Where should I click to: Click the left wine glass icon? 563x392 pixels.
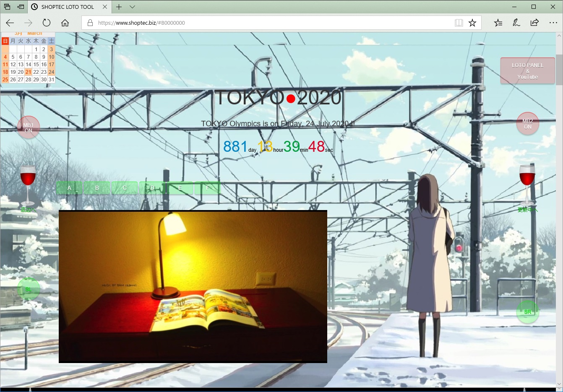point(28,185)
